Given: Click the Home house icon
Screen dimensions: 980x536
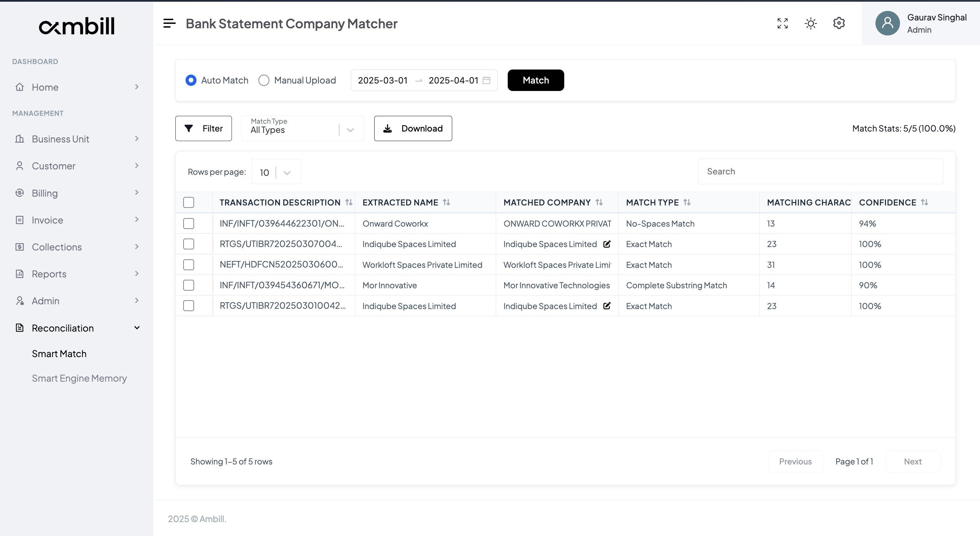Looking at the screenshot, I should coord(20,87).
